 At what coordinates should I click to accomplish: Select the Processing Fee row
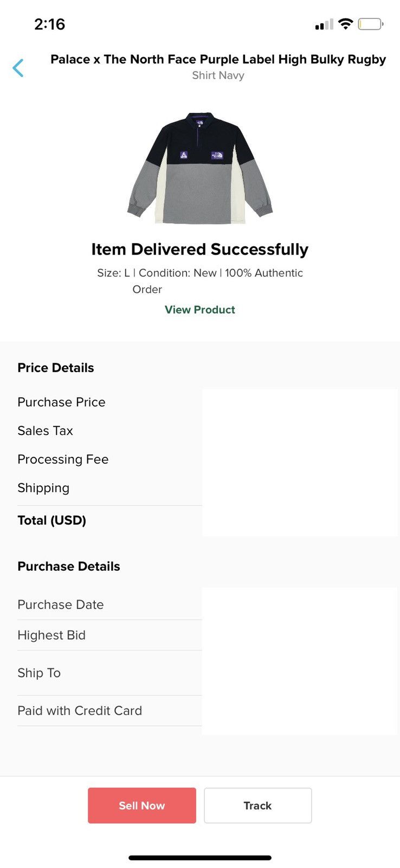coord(208,459)
